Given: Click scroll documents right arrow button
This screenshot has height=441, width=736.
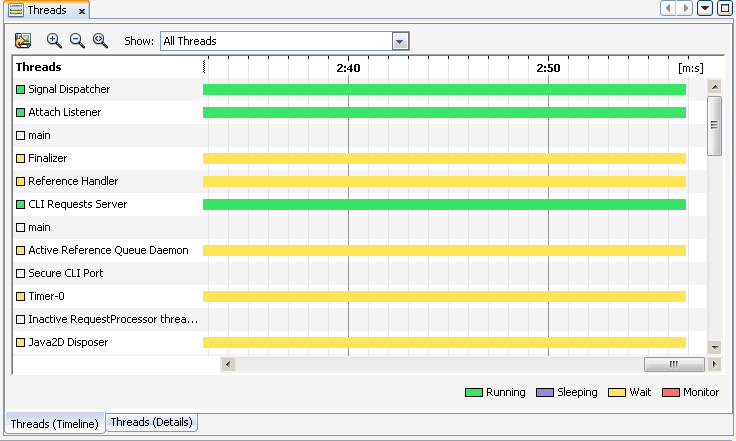Looking at the screenshot, I should [x=685, y=8].
